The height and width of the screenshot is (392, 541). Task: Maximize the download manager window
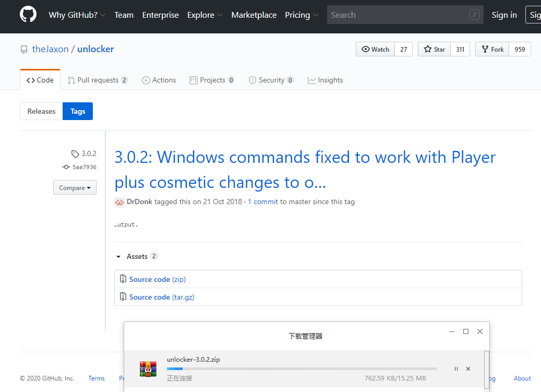466,331
